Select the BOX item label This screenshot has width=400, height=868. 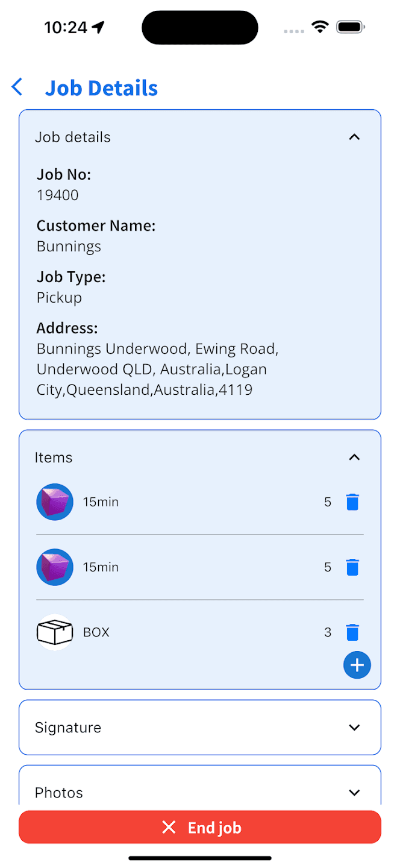pyautogui.click(x=96, y=632)
